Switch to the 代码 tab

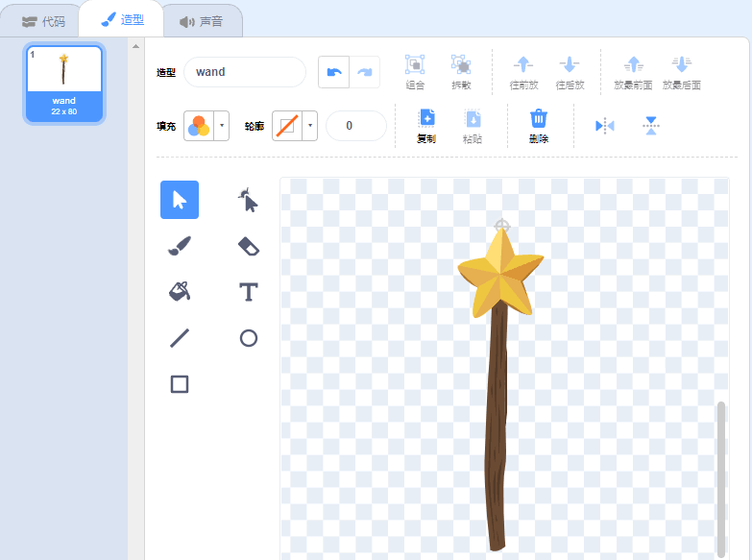[x=43, y=21]
